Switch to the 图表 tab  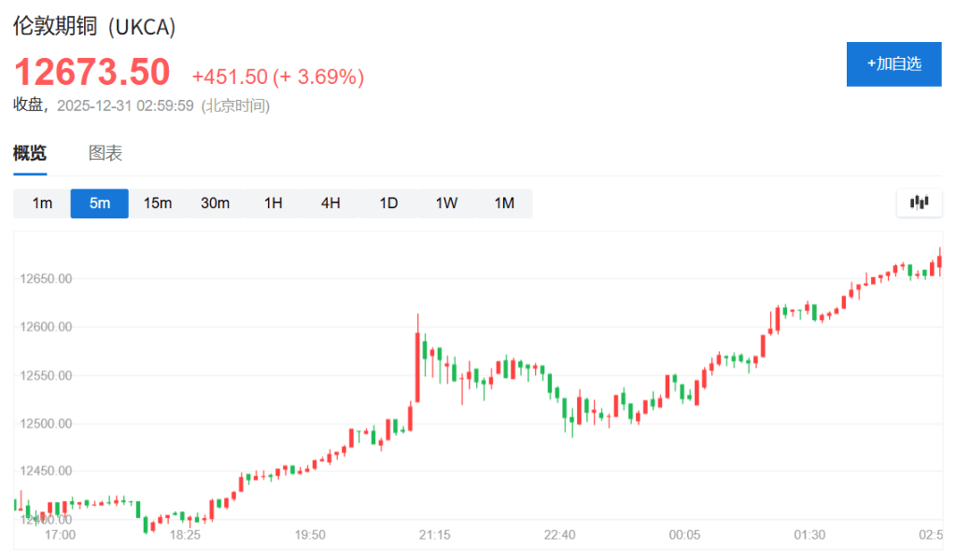[105, 154]
